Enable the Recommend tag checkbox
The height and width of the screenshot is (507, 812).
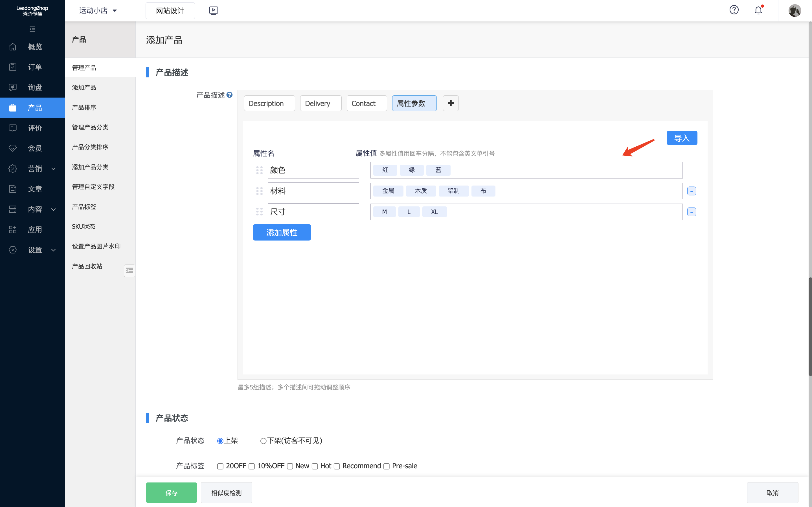[337, 466]
